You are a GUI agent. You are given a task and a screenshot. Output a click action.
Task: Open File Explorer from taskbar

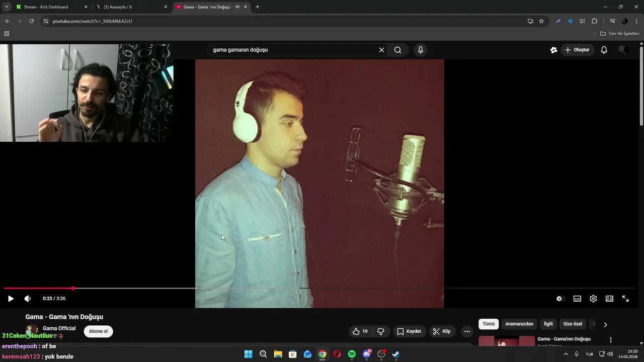tap(278, 354)
